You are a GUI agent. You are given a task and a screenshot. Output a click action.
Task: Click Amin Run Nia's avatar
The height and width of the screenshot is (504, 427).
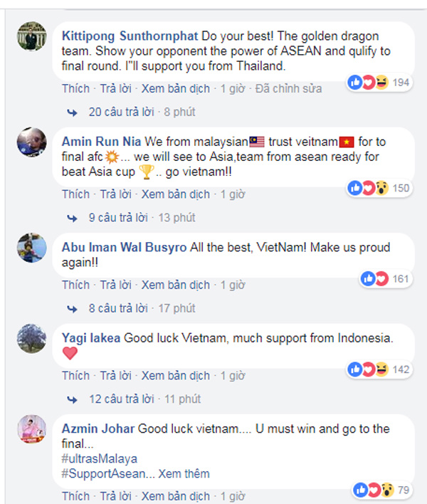click(32, 142)
